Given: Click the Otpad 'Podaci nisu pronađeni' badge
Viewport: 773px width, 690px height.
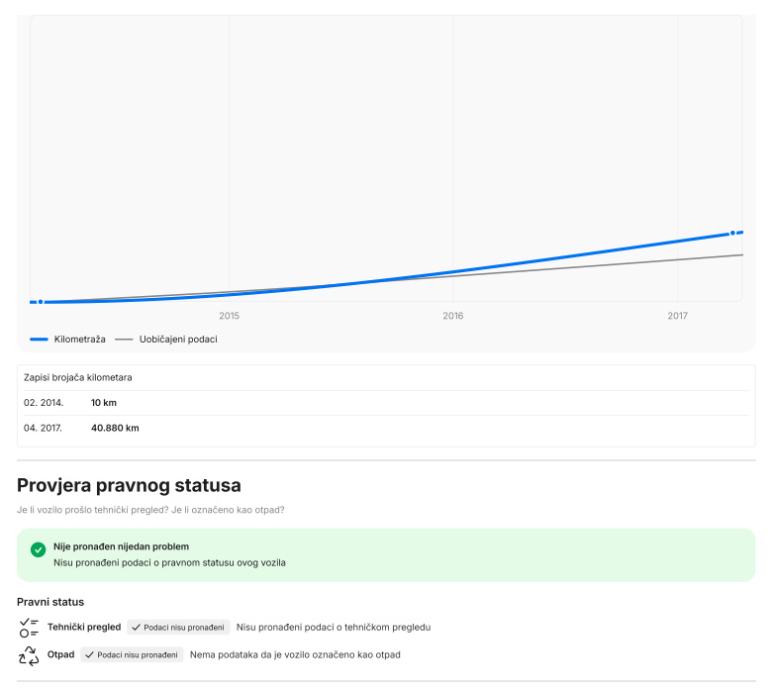Looking at the screenshot, I should click(131, 654).
